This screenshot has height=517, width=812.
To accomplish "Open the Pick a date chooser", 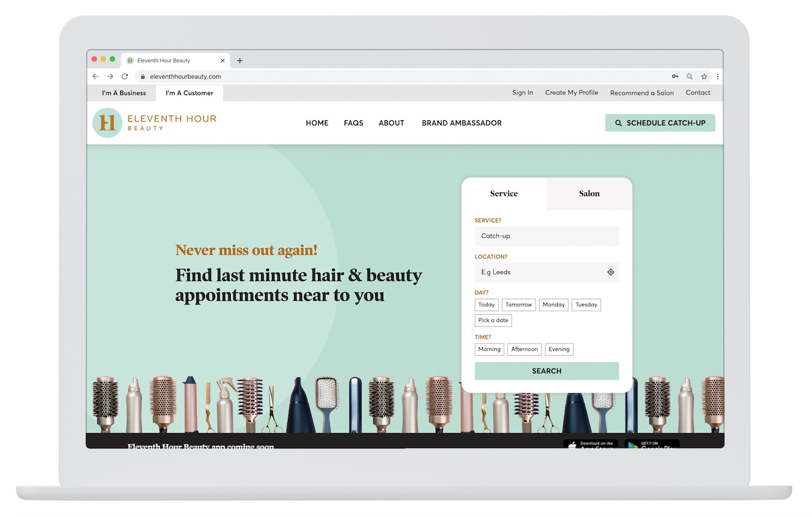I will [493, 320].
